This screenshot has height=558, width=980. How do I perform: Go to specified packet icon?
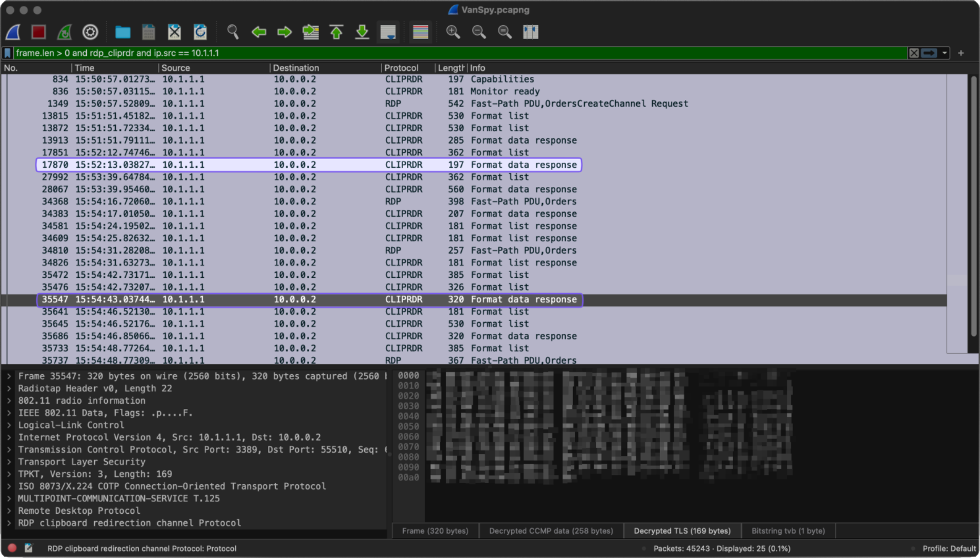pyautogui.click(x=311, y=32)
